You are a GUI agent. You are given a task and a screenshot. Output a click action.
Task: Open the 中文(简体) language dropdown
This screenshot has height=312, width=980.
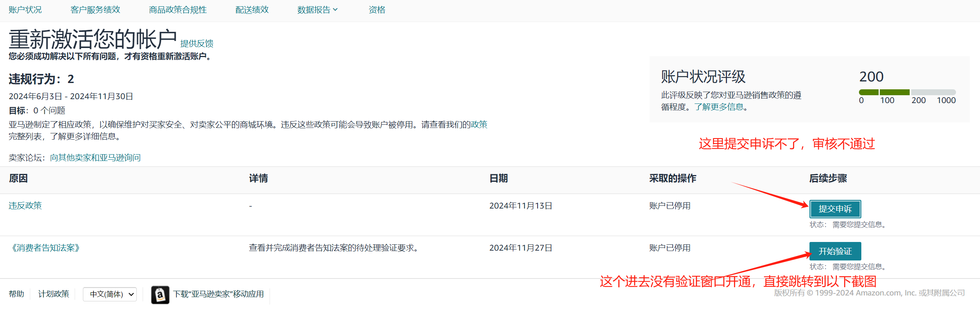point(110,294)
